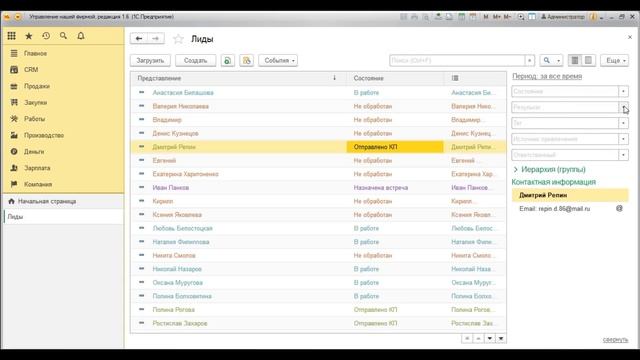The width and height of the screenshot is (640, 360).
Task: Click the M- button in title bar
Action: click(507, 17)
